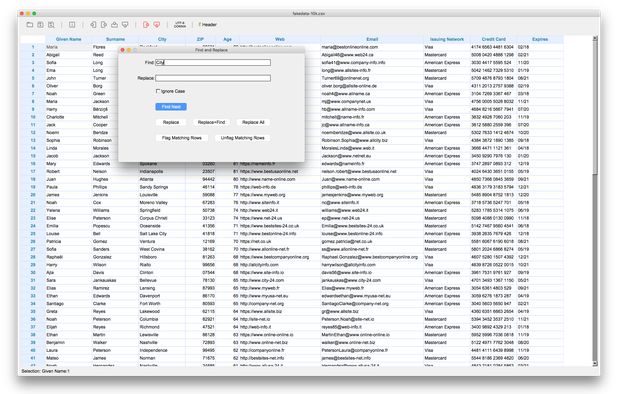The height and width of the screenshot is (394, 618).
Task: Click the insert row below icon
Action: [125, 24]
